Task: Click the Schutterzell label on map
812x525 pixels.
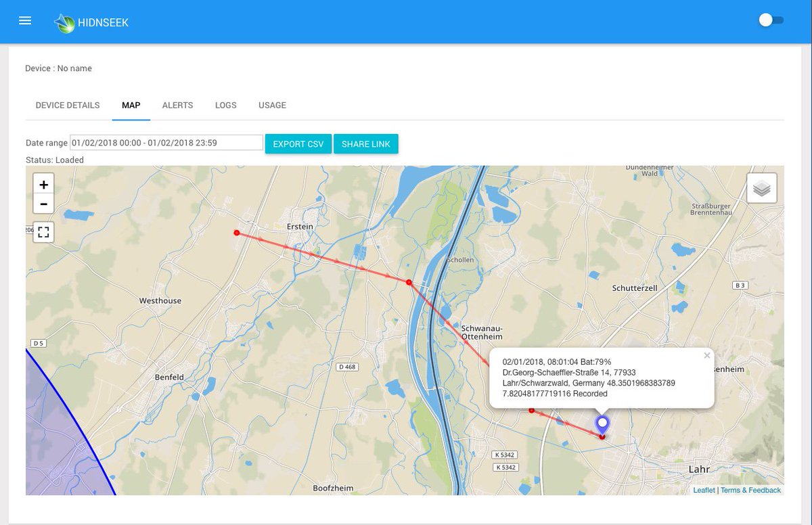Action: click(635, 288)
